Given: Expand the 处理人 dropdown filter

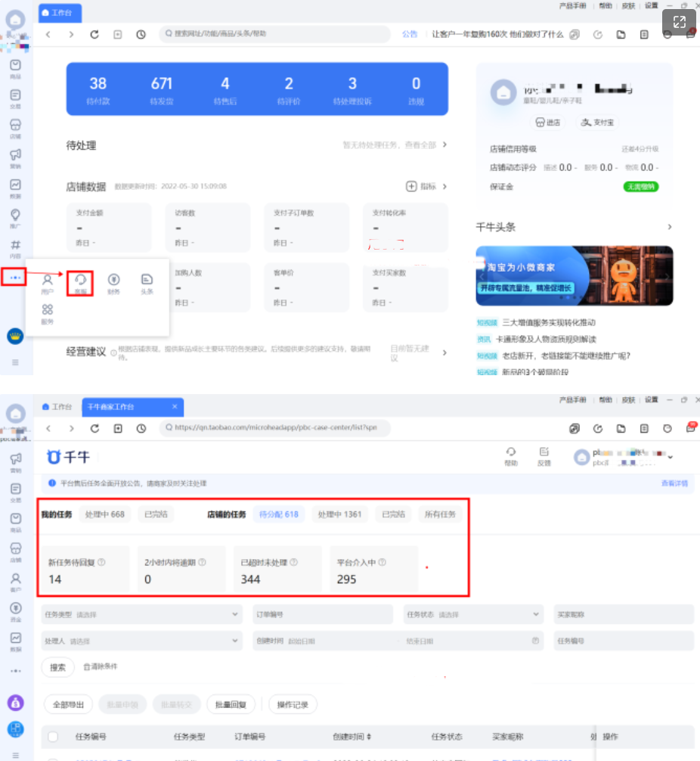Looking at the screenshot, I should 142,641.
